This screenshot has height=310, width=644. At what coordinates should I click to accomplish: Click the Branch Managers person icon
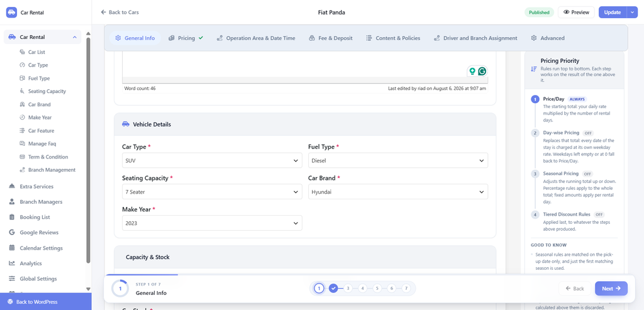tap(12, 202)
